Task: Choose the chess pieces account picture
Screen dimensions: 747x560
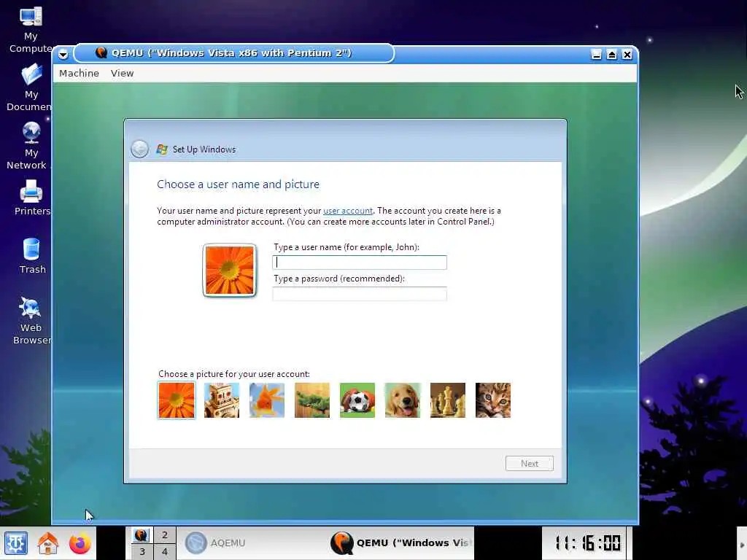Action: (x=448, y=400)
